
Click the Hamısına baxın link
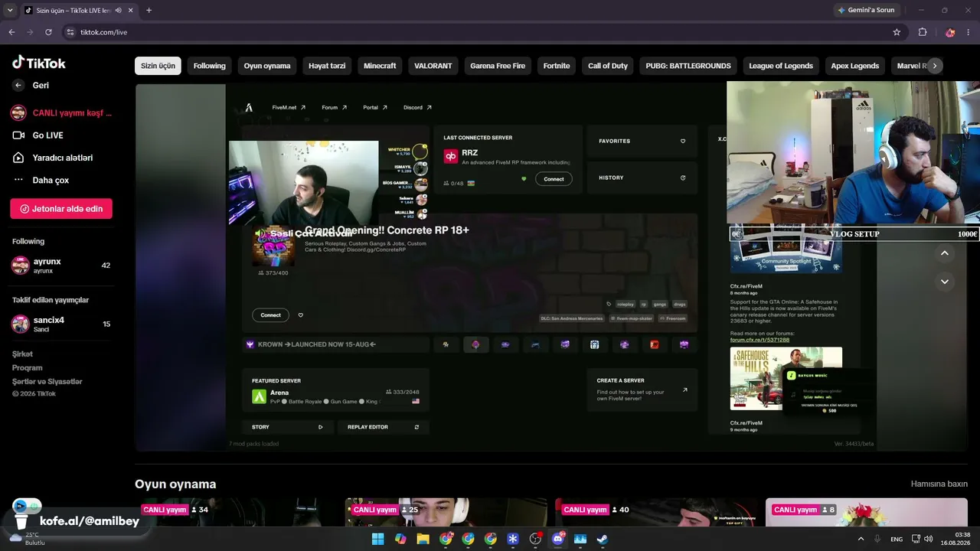point(939,484)
